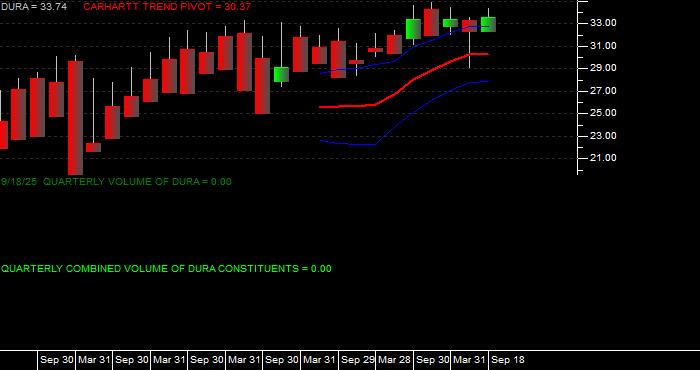Click the 25.00 price axis label
Screen dimensions: 700x370
[604, 113]
